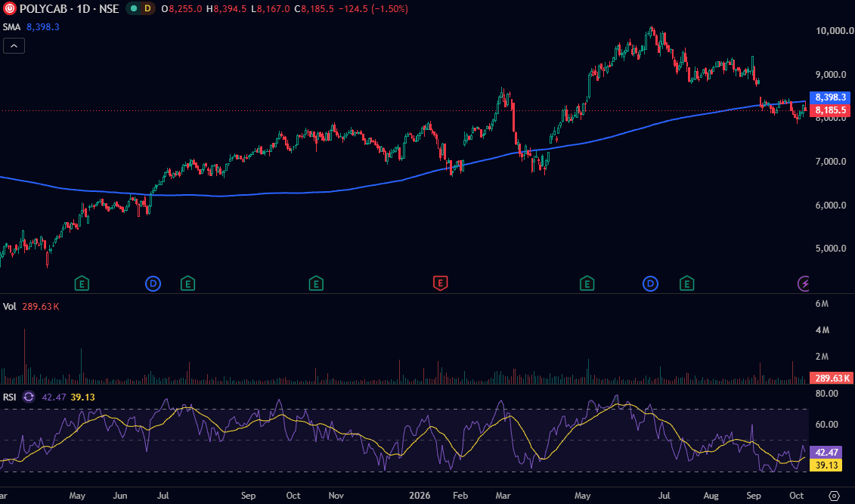Click the Nov label on the time axis
The width and height of the screenshot is (855, 504).
336,495
